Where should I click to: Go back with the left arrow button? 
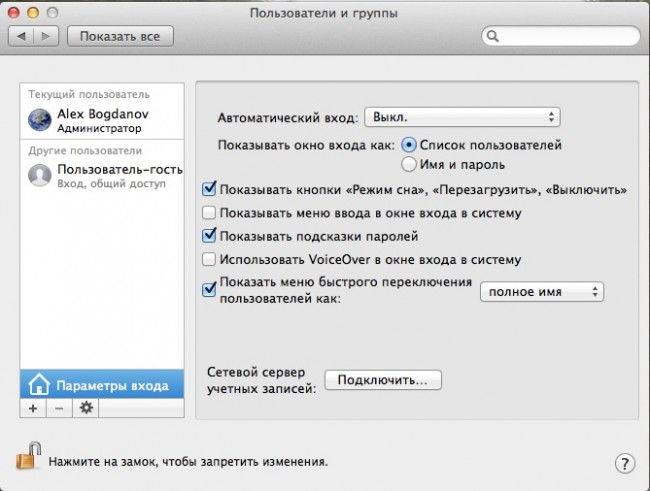click(x=21, y=36)
